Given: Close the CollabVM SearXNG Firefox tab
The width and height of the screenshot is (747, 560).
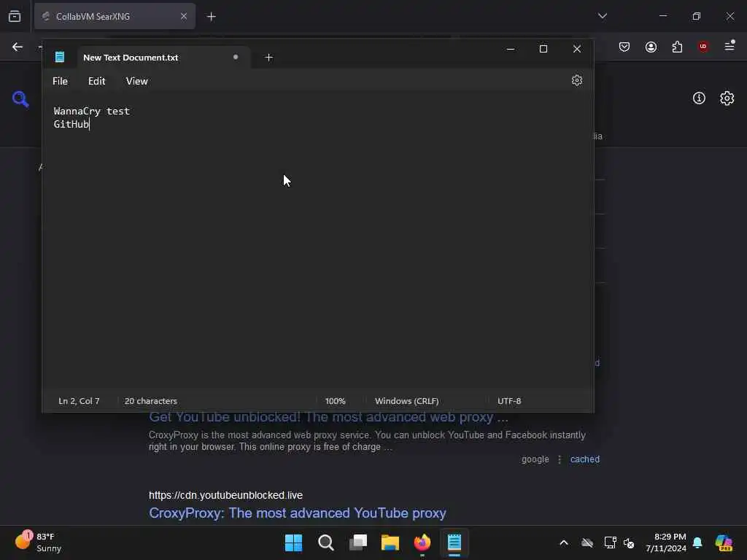Looking at the screenshot, I should click(x=183, y=16).
